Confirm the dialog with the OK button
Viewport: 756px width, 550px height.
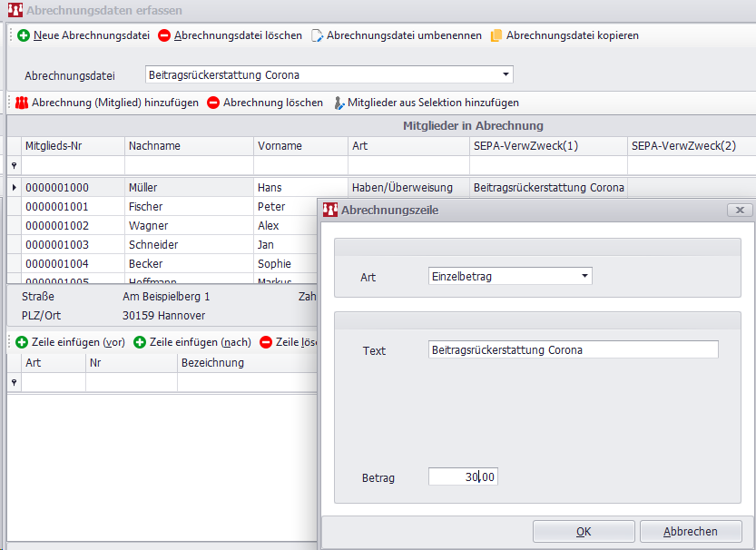584,531
